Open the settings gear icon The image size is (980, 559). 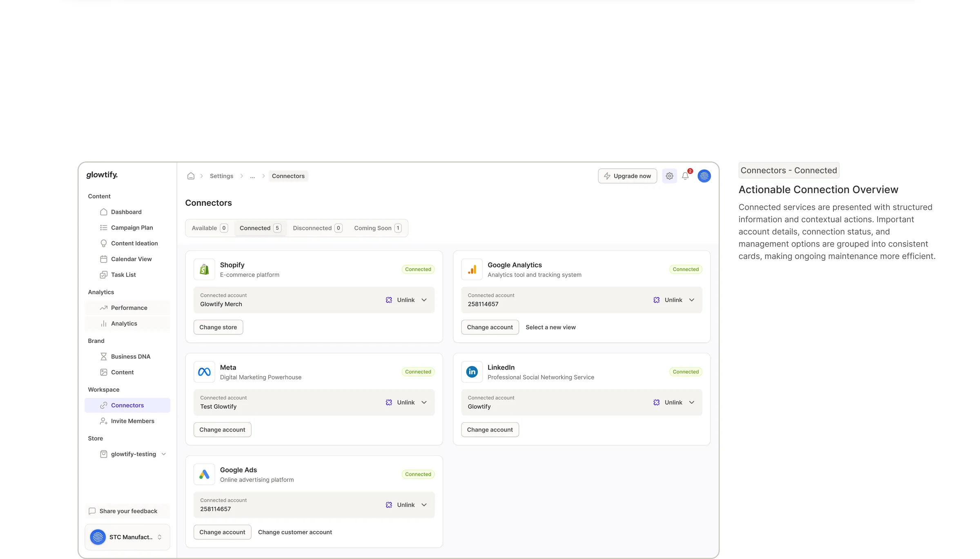tap(669, 176)
